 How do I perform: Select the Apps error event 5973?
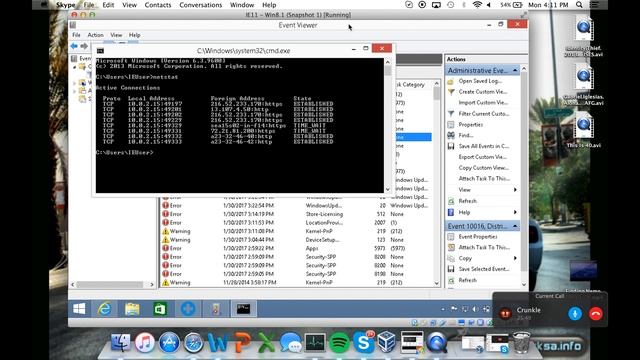[296, 248]
